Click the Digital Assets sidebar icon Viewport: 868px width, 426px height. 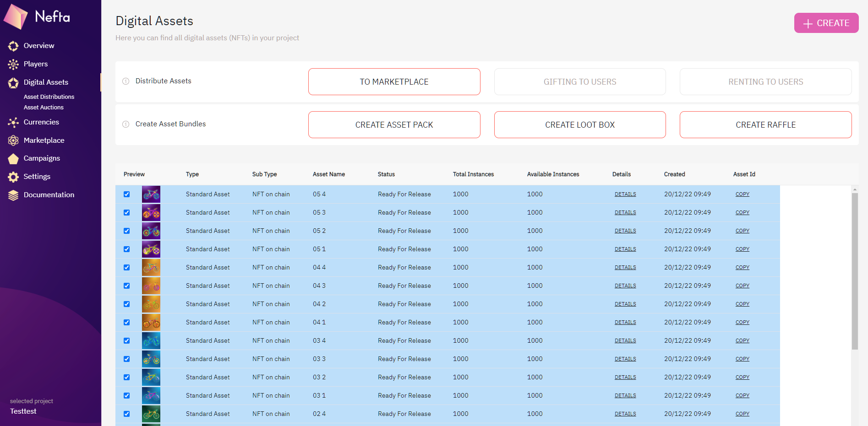pyautogui.click(x=13, y=82)
